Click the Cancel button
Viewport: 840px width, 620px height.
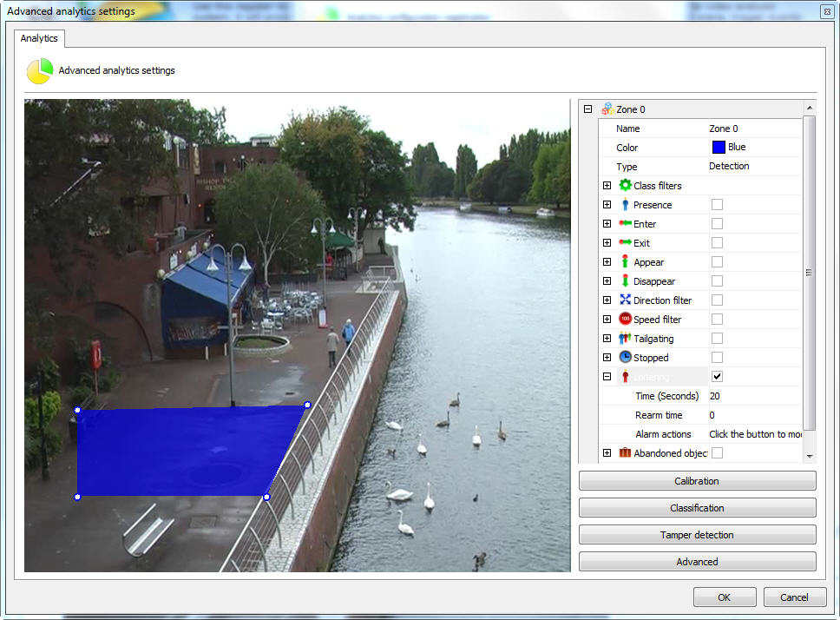pos(795,597)
